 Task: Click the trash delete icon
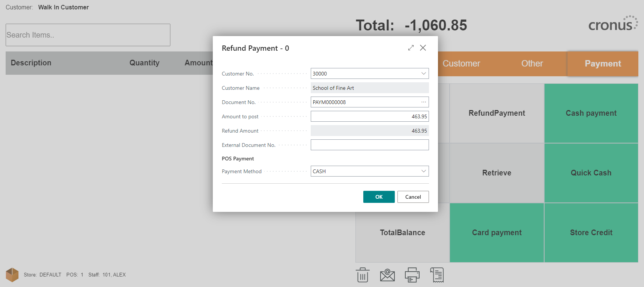tap(363, 275)
